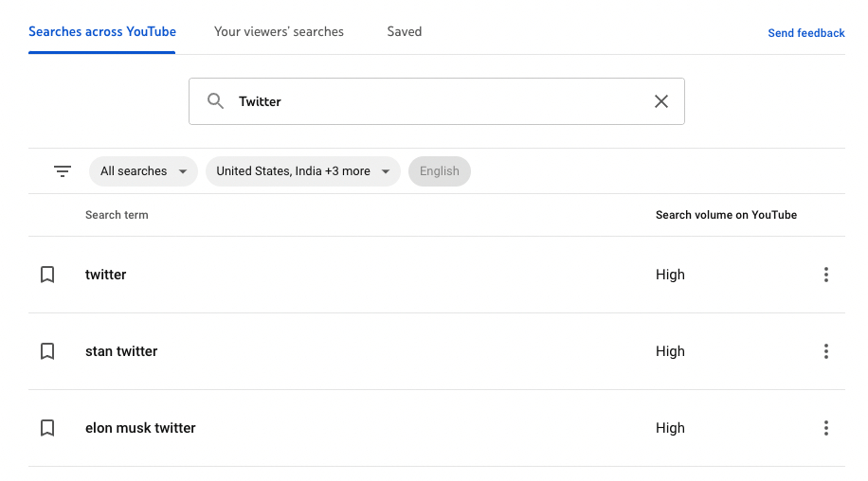Click the 'stan twitter' search term
868x481 pixels.
coord(121,351)
